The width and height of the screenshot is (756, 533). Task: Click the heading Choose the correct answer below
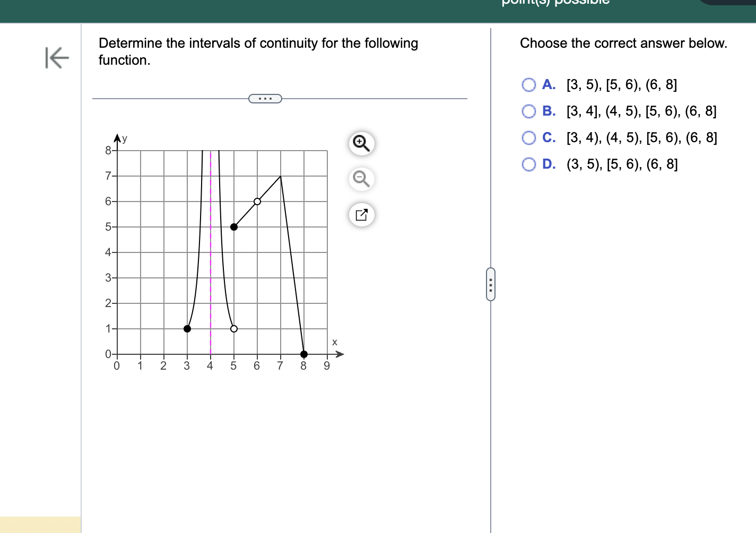(623, 43)
